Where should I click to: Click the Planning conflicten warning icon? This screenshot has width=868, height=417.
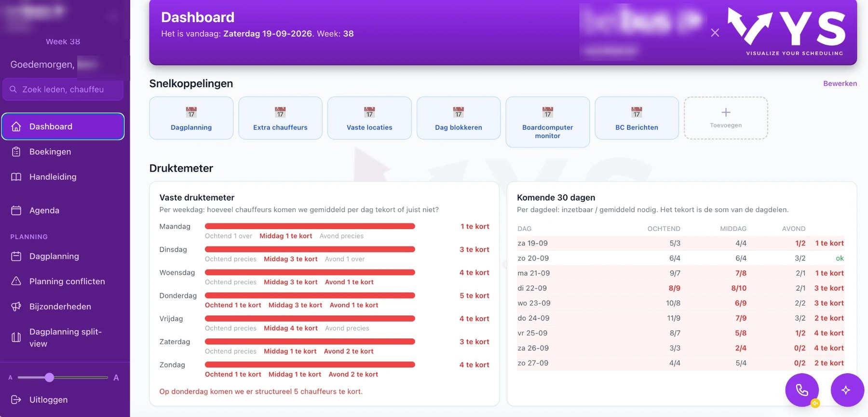[x=16, y=281]
